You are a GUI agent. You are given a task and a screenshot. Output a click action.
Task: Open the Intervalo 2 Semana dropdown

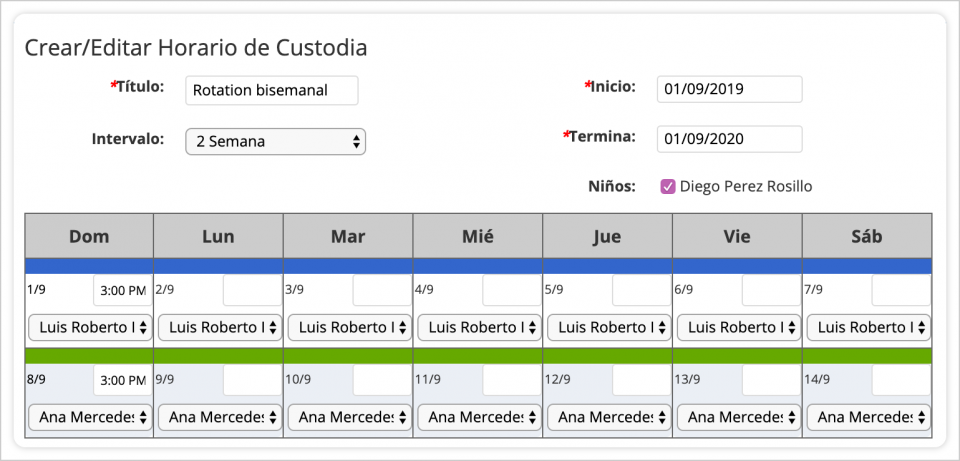[x=276, y=141]
